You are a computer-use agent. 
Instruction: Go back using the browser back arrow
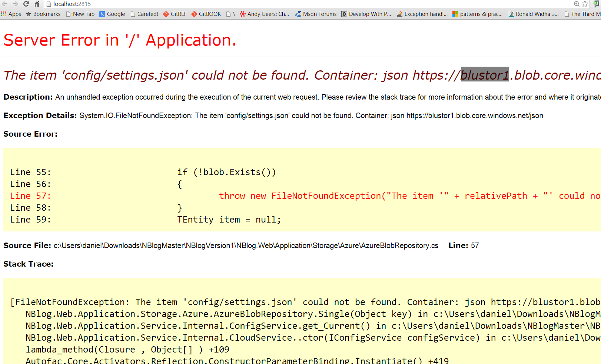tap(5, 4)
